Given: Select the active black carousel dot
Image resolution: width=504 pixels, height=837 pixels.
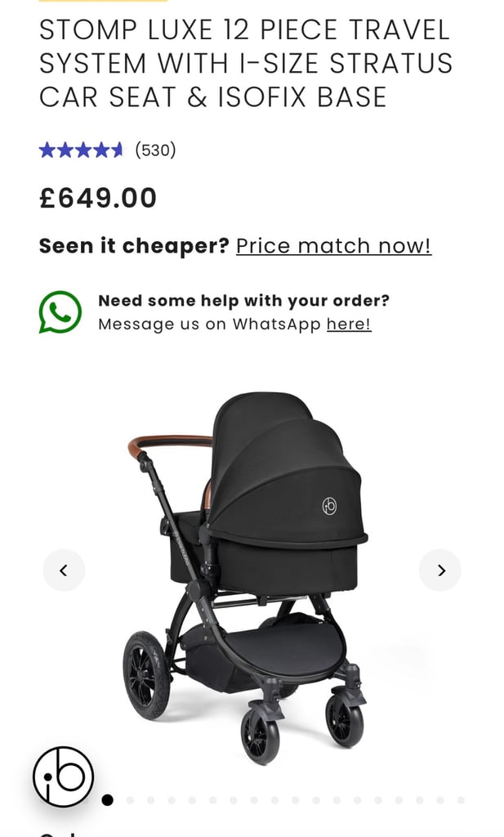Looking at the screenshot, I should coord(107,800).
